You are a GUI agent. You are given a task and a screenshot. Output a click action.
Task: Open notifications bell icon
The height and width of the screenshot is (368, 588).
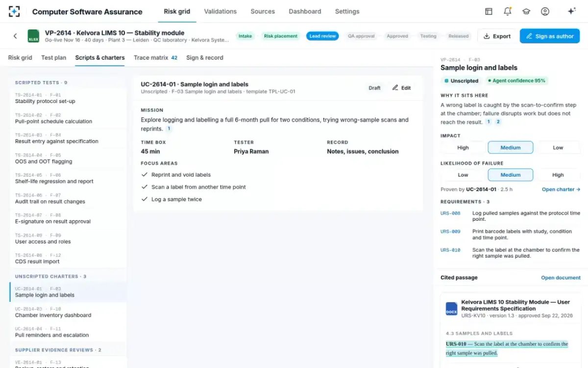[x=508, y=11]
